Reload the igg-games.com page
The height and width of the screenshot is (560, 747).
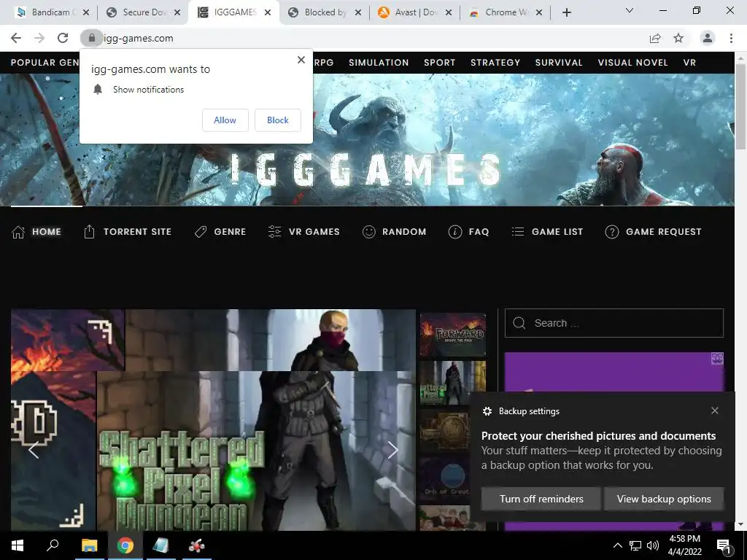click(63, 38)
